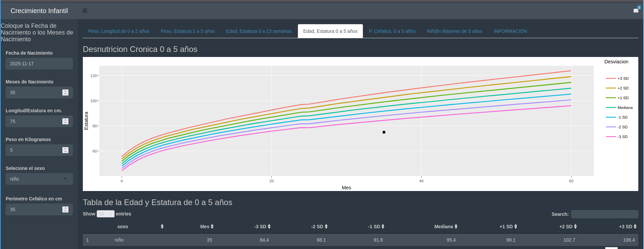Sort by +2 SD column arrows
Image resolution: width=644 pixels, height=249 pixels.
point(575,227)
